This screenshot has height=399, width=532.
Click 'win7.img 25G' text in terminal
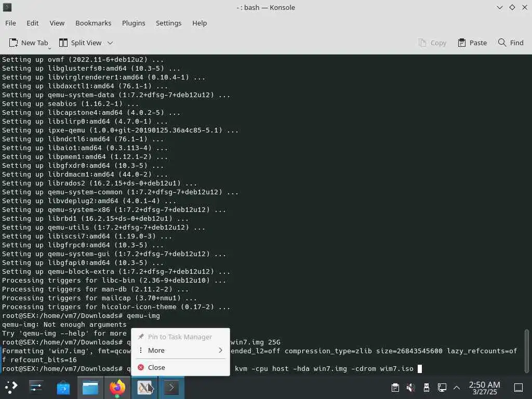point(256,342)
